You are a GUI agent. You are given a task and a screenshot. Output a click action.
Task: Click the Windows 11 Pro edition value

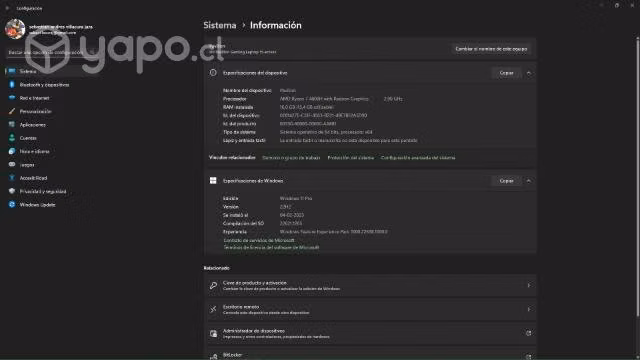coord(296,198)
